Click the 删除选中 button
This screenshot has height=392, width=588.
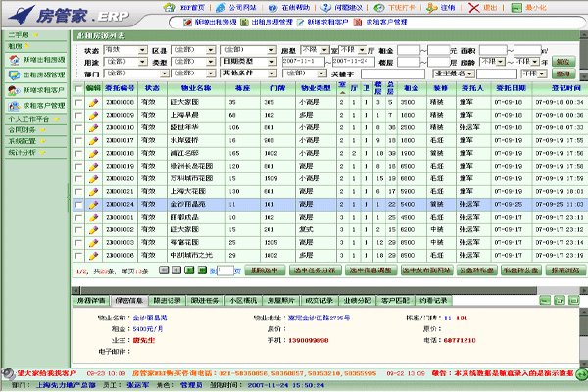263,269
